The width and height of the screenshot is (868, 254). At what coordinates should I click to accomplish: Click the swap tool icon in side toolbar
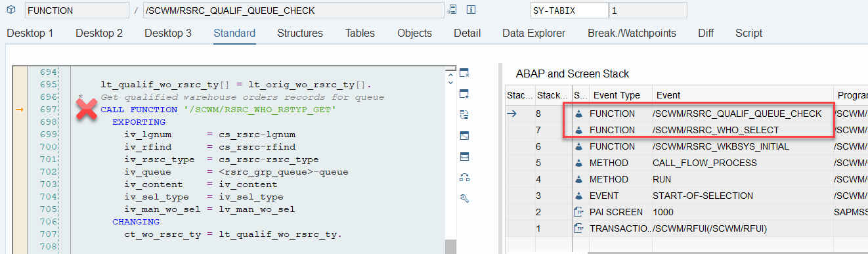click(x=464, y=115)
